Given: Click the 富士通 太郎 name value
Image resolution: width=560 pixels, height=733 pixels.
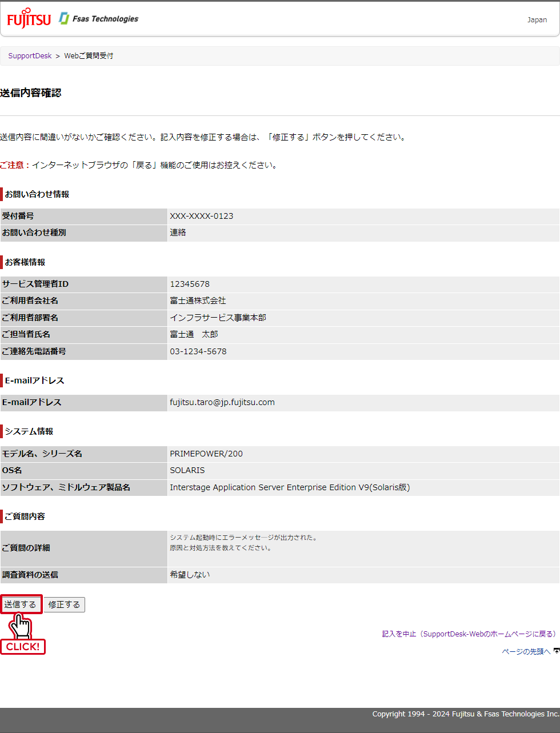Looking at the screenshot, I should 194,334.
